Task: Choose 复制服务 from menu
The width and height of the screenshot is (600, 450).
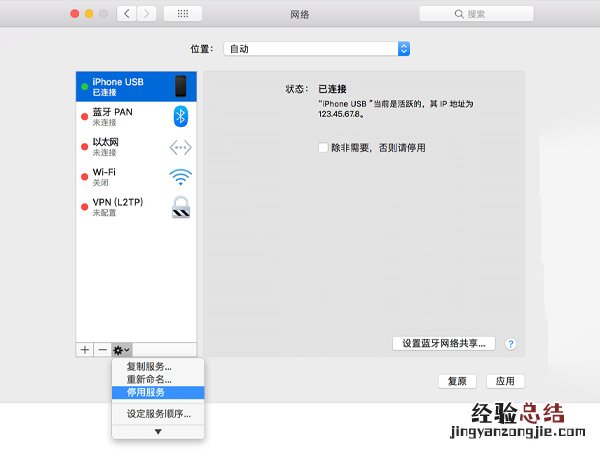Action: [158, 367]
